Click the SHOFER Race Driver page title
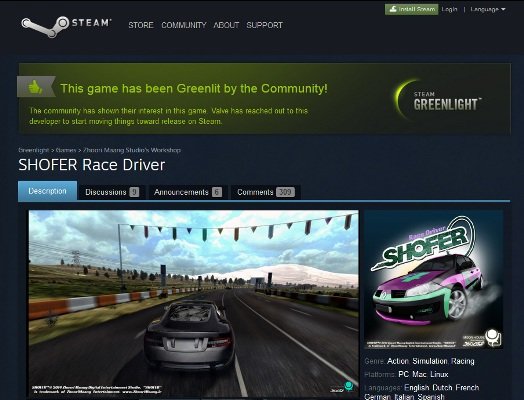Viewport: 524px width, 400px height. click(x=92, y=165)
